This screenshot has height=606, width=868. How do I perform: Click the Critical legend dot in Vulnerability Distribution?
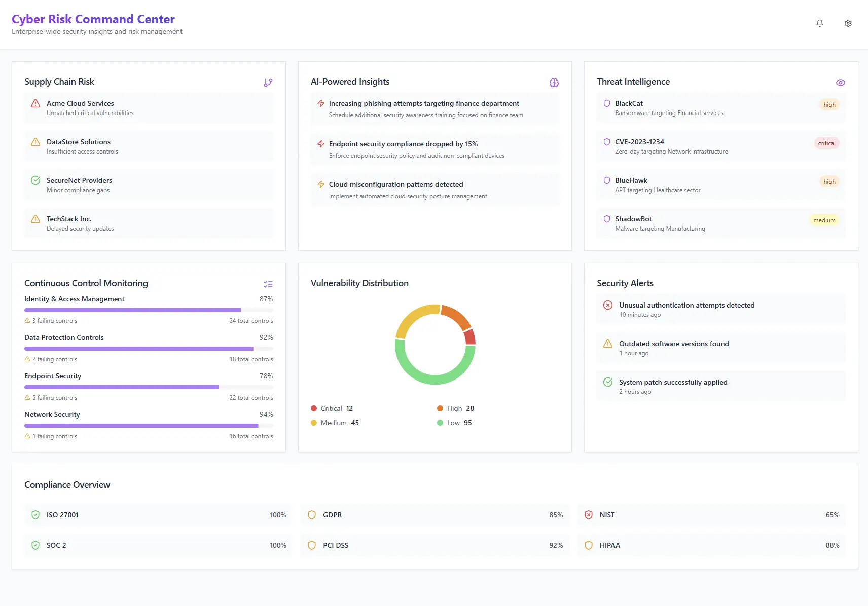coord(314,408)
